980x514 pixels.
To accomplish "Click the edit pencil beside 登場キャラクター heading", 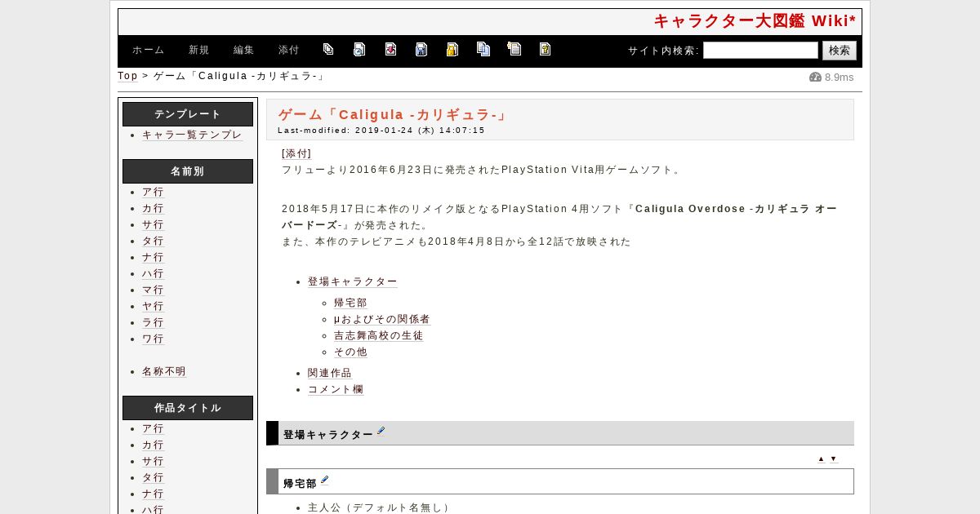I will [x=381, y=432].
